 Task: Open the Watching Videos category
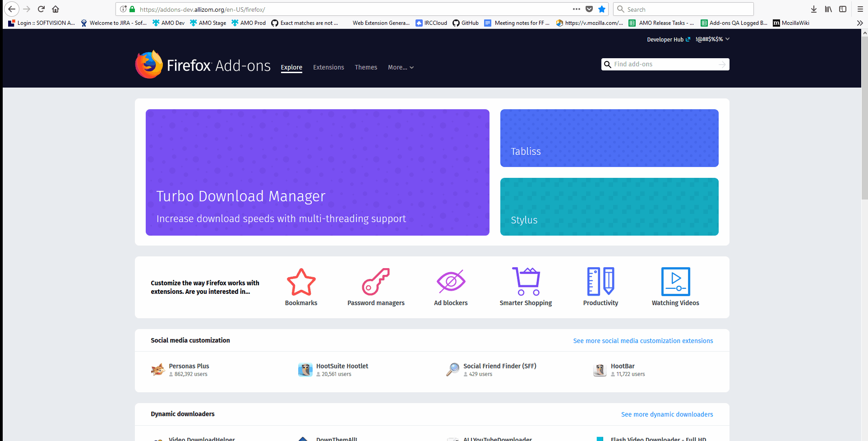[x=675, y=282]
